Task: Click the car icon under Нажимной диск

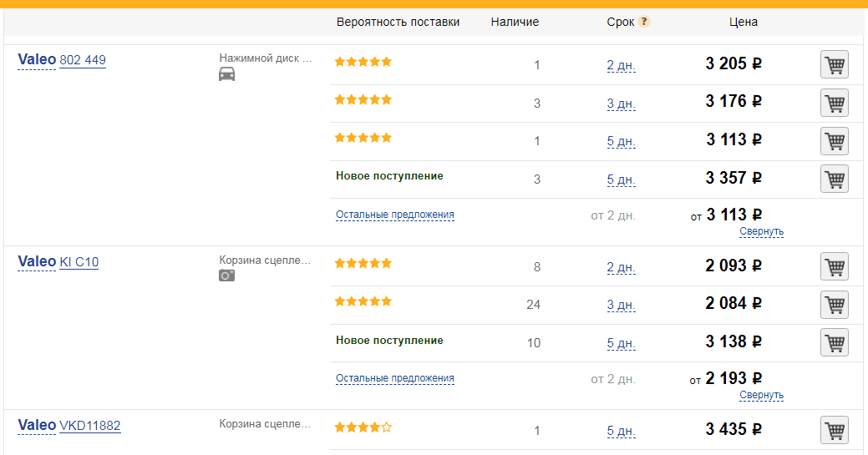Action: (226, 74)
